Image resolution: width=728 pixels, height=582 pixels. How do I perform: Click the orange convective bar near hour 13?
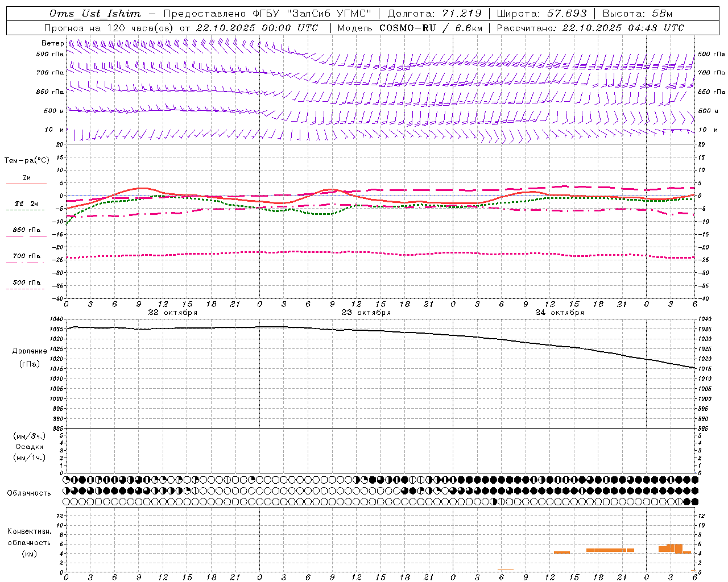pos(562,552)
